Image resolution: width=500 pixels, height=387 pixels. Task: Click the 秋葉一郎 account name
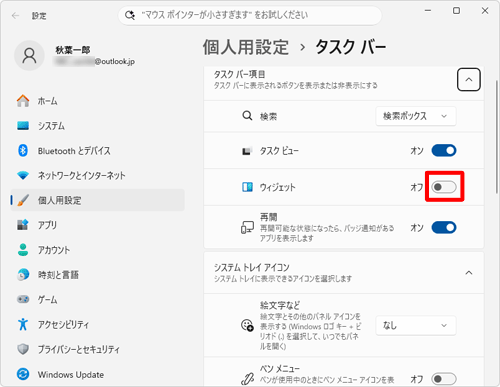click(x=73, y=50)
